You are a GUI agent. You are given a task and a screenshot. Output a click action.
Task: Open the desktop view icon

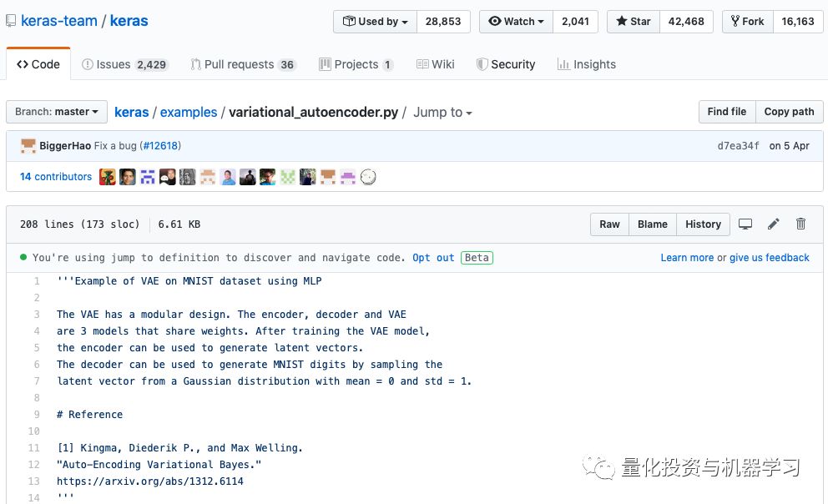pyautogui.click(x=745, y=224)
